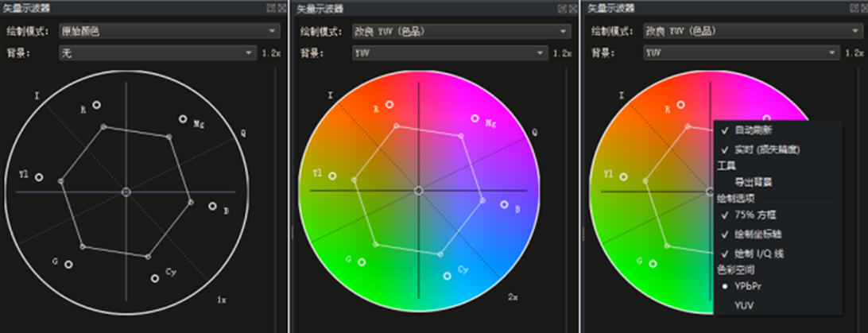Toggle 自动刷新 in the context menu
This screenshot has height=333, width=868.
pyautogui.click(x=753, y=130)
